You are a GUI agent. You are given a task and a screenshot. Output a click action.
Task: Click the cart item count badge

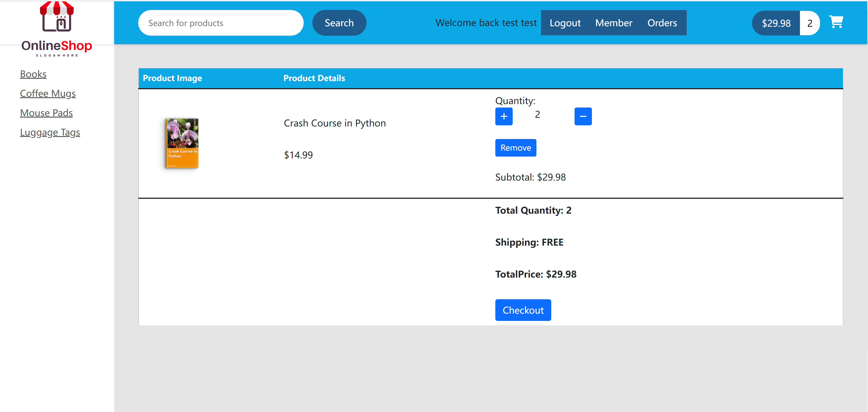[x=810, y=23]
